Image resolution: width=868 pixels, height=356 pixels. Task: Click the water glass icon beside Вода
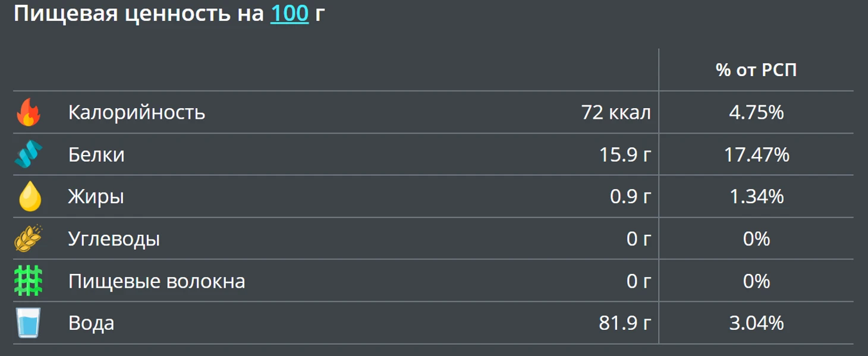[29, 323]
